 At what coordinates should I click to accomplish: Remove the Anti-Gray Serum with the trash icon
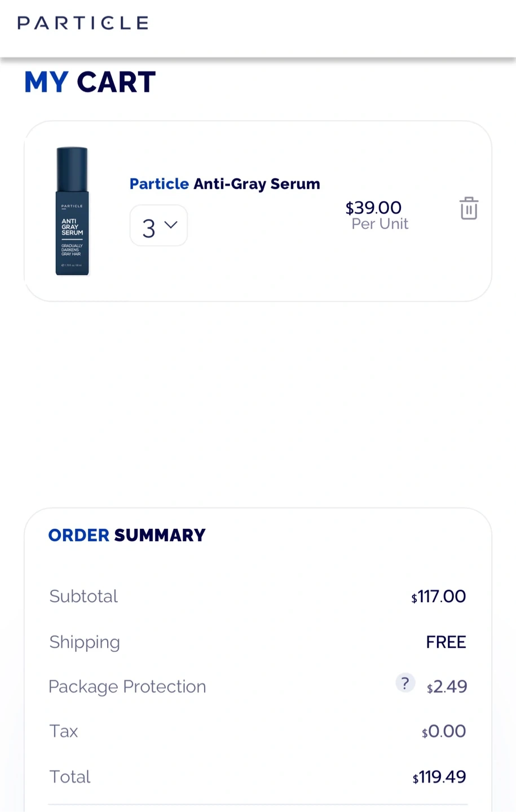point(469,209)
